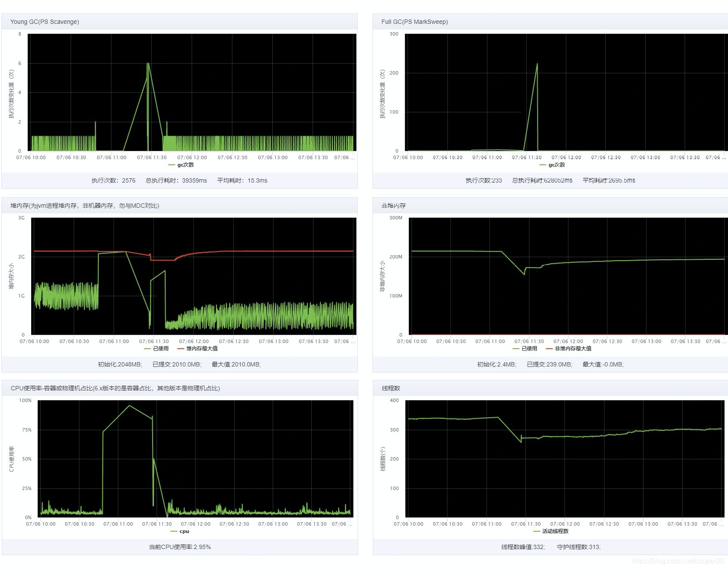This screenshot has width=728, height=569.
Task: Click the Young GC(PS Scavenge) panel title
Action: coord(45,22)
